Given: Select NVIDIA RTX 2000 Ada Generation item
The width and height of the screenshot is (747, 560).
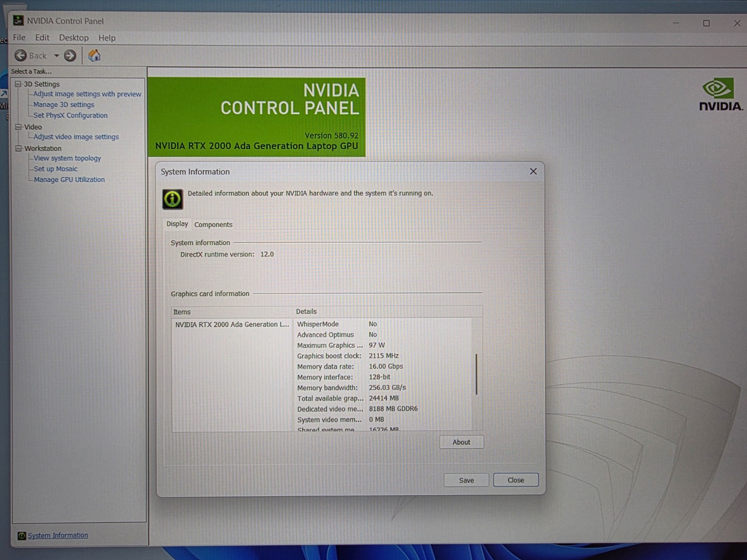Looking at the screenshot, I should [x=232, y=324].
